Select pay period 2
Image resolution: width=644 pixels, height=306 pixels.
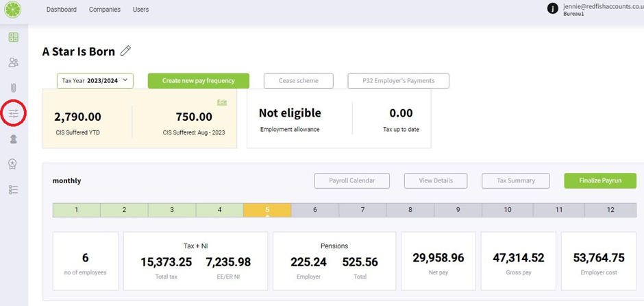tap(124, 210)
